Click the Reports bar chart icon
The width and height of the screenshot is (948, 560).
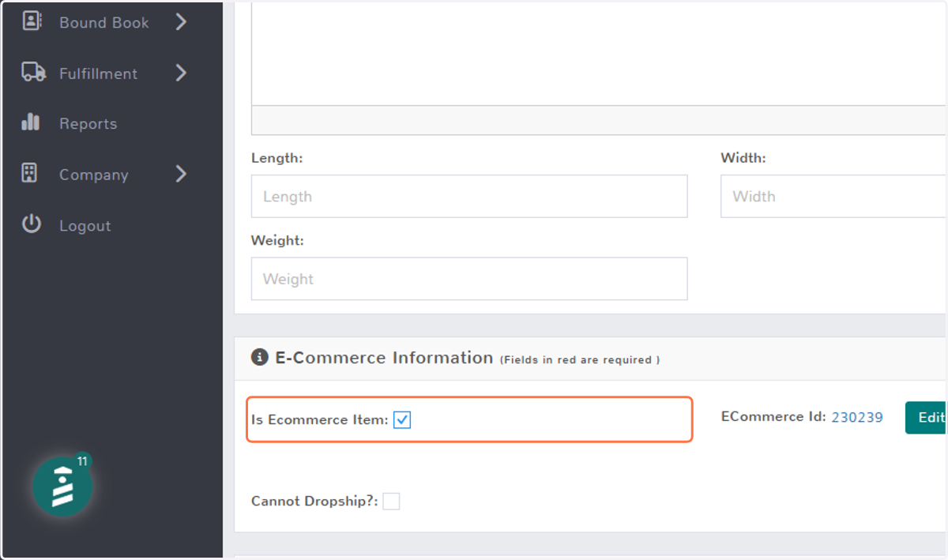tap(31, 122)
